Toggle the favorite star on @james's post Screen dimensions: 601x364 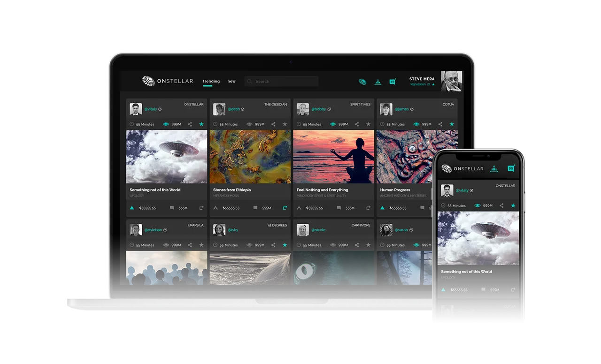click(452, 124)
